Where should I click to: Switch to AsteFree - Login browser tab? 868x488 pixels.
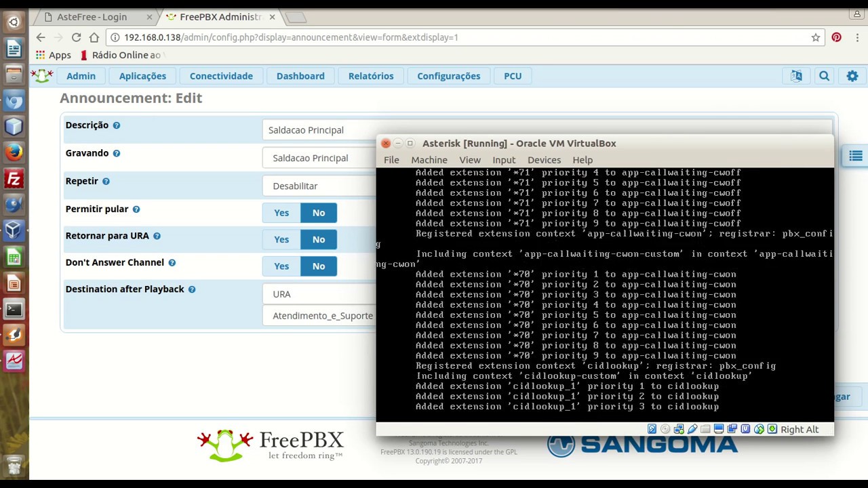point(94,17)
